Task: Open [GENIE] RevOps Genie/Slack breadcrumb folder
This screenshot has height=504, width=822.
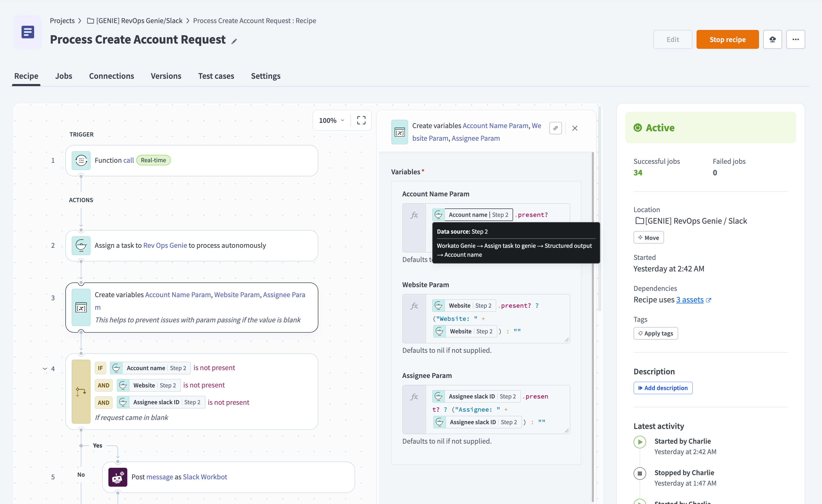Action: (139, 21)
